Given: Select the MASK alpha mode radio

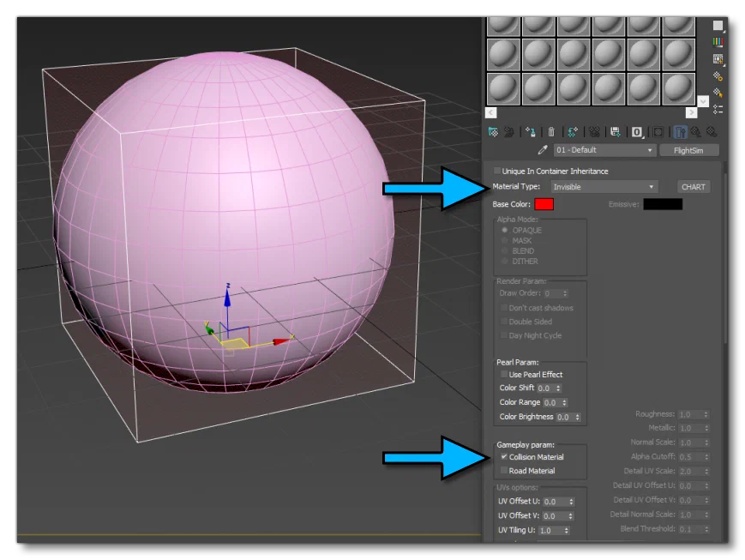Looking at the screenshot, I should [x=505, y=240].
